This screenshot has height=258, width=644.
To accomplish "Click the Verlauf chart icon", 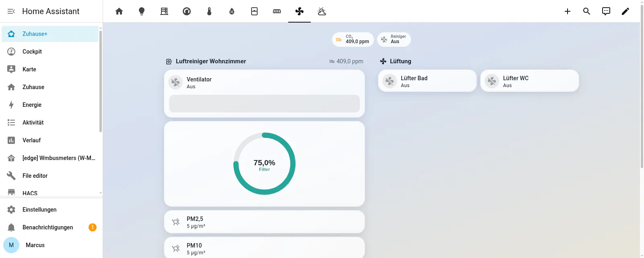I will click(x=11, y=140).
